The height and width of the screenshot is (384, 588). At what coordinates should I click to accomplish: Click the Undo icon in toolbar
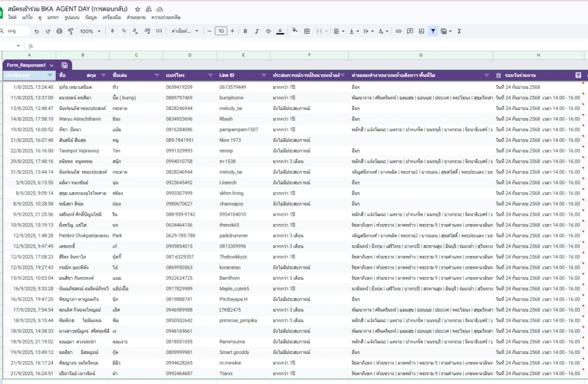(x=37, y=31)
